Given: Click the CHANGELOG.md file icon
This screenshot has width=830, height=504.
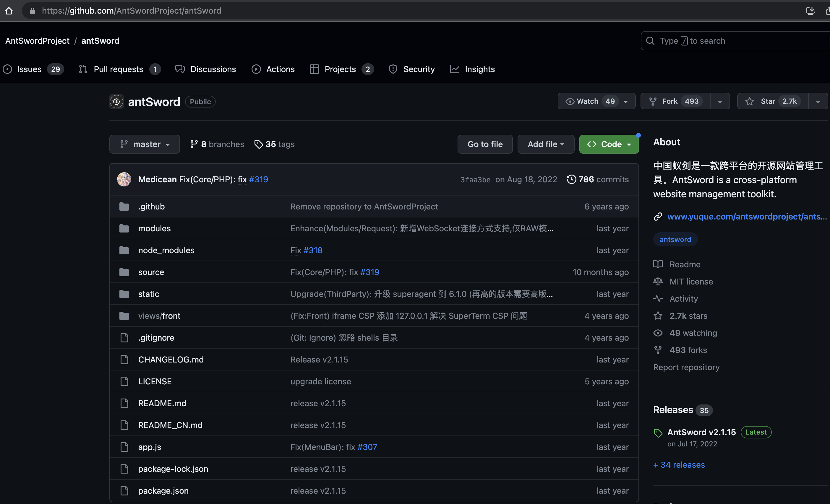Looking at the screenshot, I should pos(124,360).
